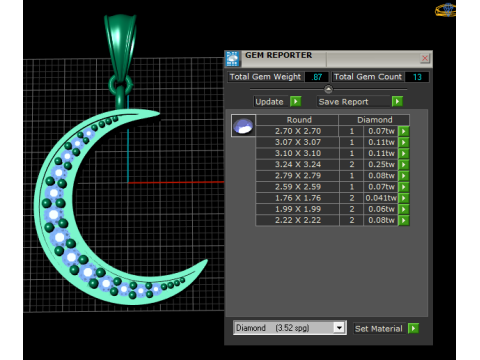480x360 pixels.
Task: Collapse the panel with the up-arrow handle
Action: coord(328,89)
